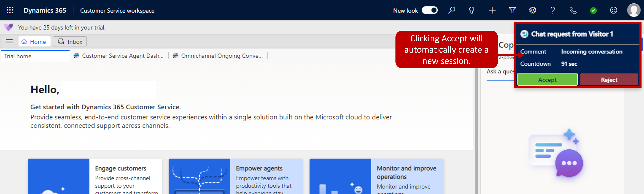This screenshot has height=194, width=644.
Task: Click the "Chat request from Visitor 1" title
Action: (572, 34)
